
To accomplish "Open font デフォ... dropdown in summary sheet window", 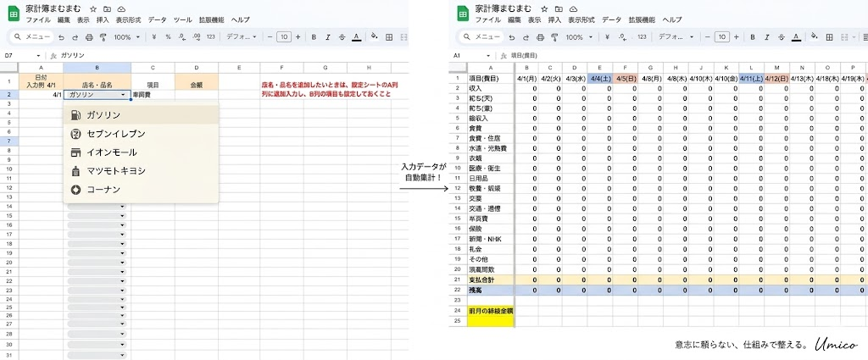I will (674, 37).
